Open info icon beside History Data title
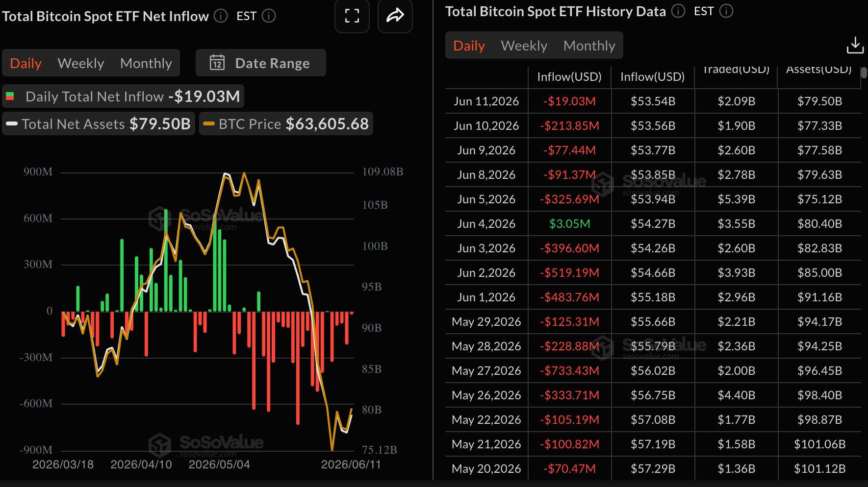The image size is (868, 487). pyautogui.click(x=678, y=11)
